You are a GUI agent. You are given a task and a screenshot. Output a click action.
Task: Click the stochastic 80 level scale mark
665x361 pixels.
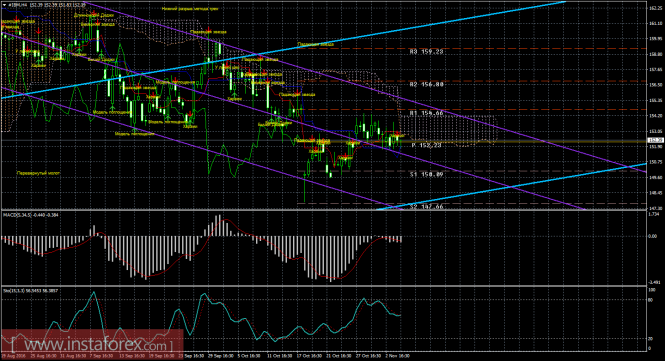[651, 299]
